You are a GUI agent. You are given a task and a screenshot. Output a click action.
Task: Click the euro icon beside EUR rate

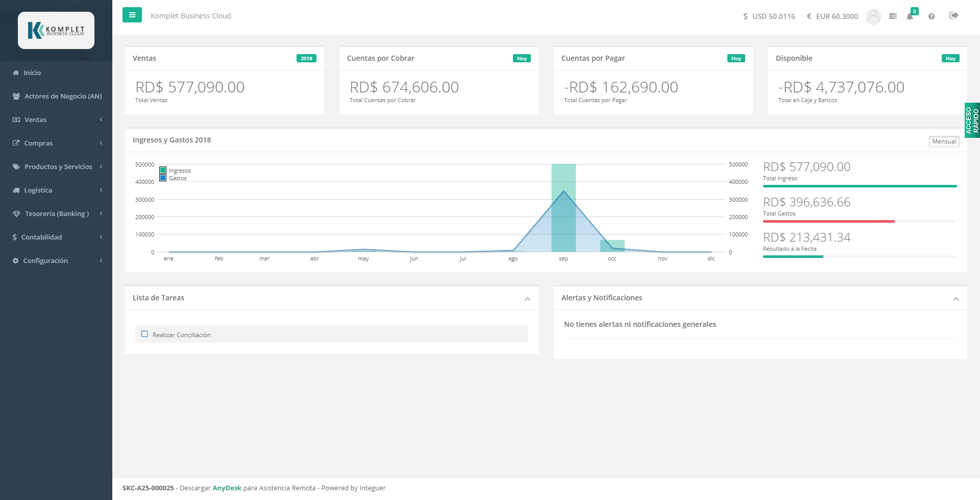[809, 16]
